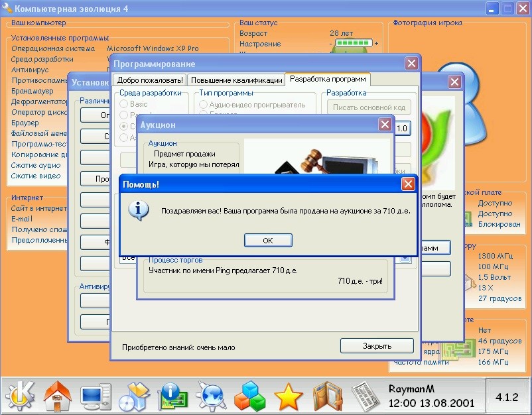Click Участник по имени Ping bid text
Image resolution: width=532 pixels, height=415 pixels.
[223, 270]
